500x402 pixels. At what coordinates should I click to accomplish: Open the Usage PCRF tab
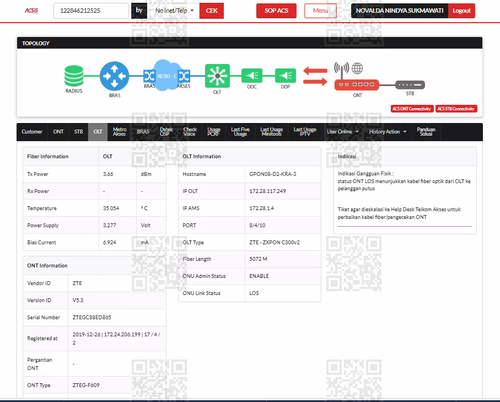pyautogui.click(x=214, y=132)
